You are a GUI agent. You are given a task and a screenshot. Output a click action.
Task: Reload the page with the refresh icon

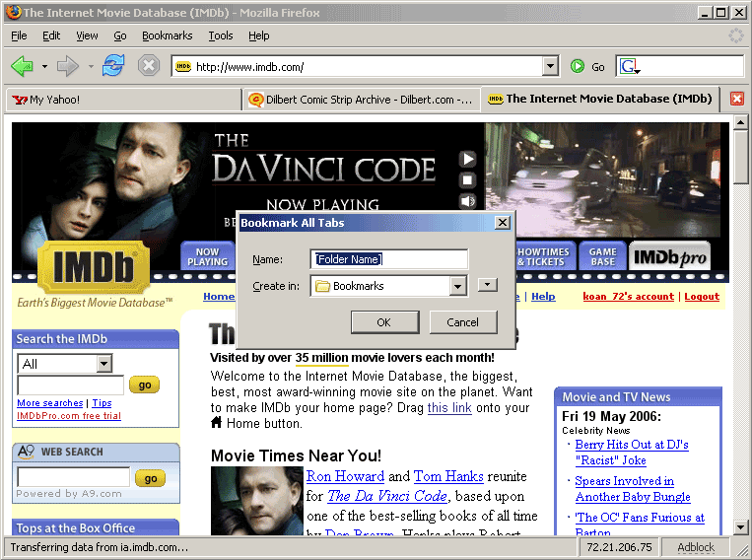[x=113, y=66]
